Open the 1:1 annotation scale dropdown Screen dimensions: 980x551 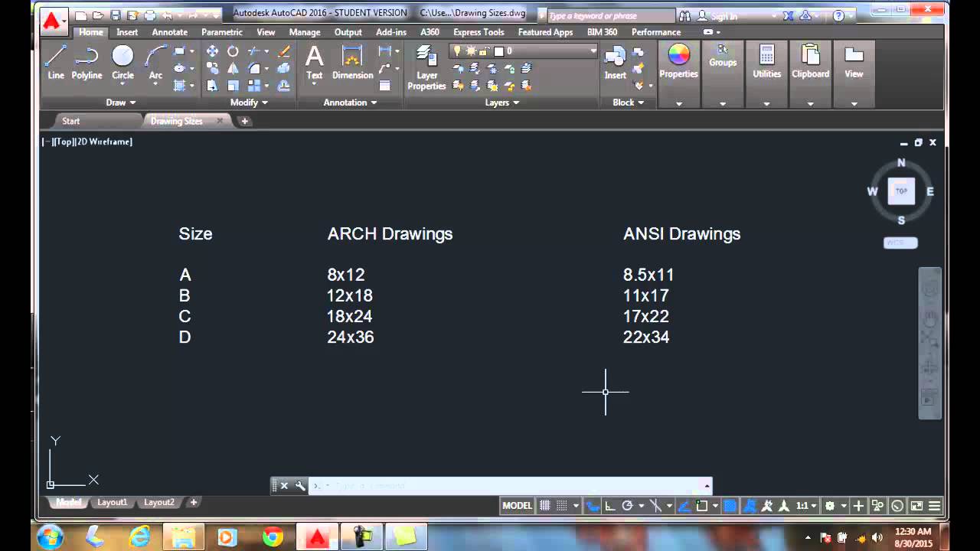[x=805, y=506]
